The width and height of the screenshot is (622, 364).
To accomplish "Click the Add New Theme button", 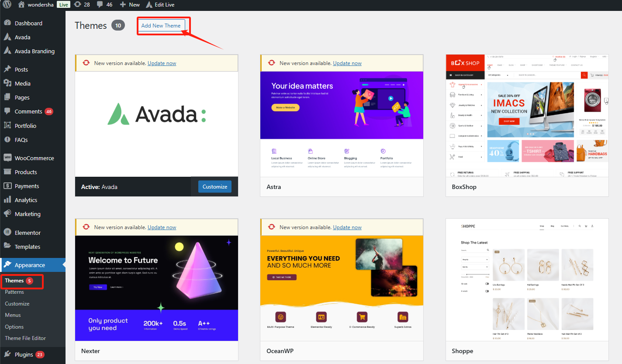I will 161,26.
